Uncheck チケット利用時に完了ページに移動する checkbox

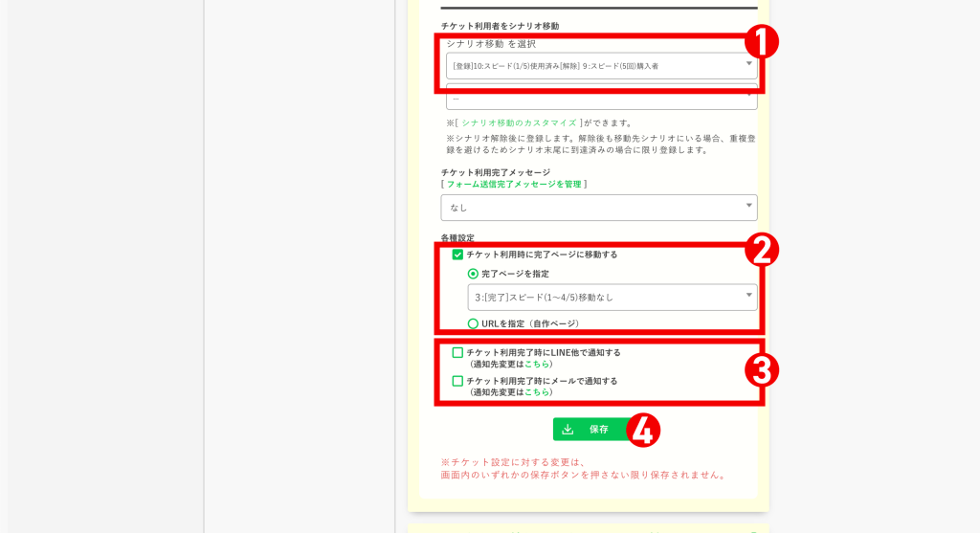457,255
